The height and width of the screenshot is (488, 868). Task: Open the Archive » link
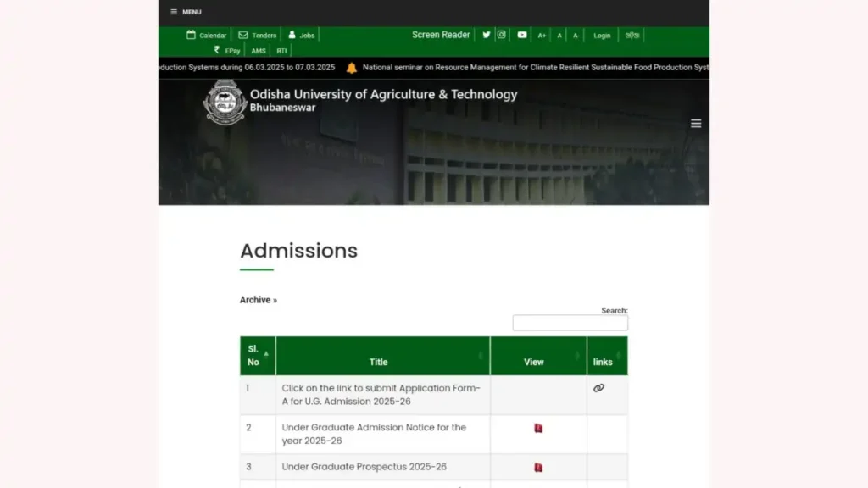click(258, 300)
